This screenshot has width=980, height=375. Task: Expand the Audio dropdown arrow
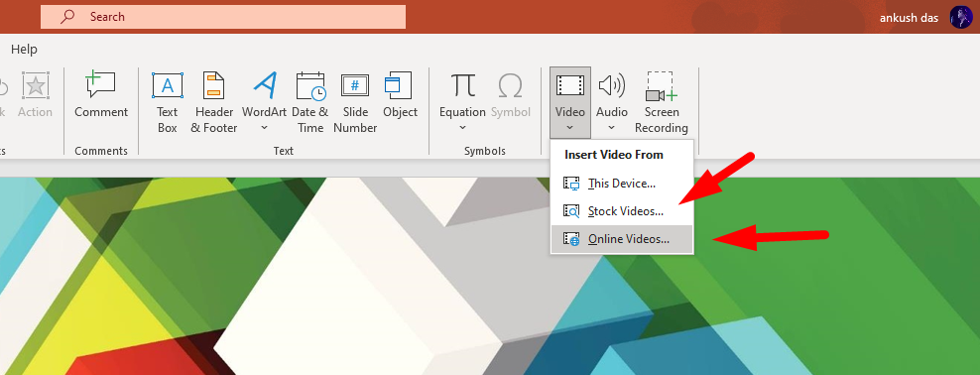(612, 128)
